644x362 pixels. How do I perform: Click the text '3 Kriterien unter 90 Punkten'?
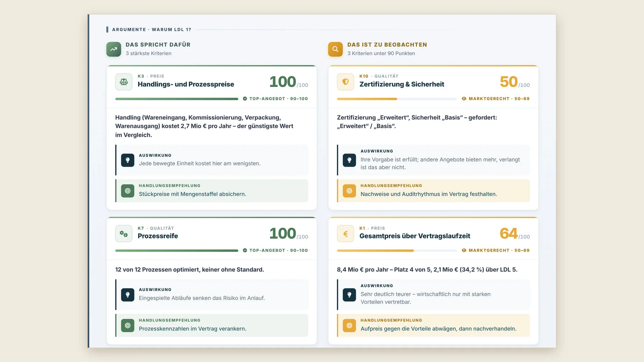click(381, 54)
